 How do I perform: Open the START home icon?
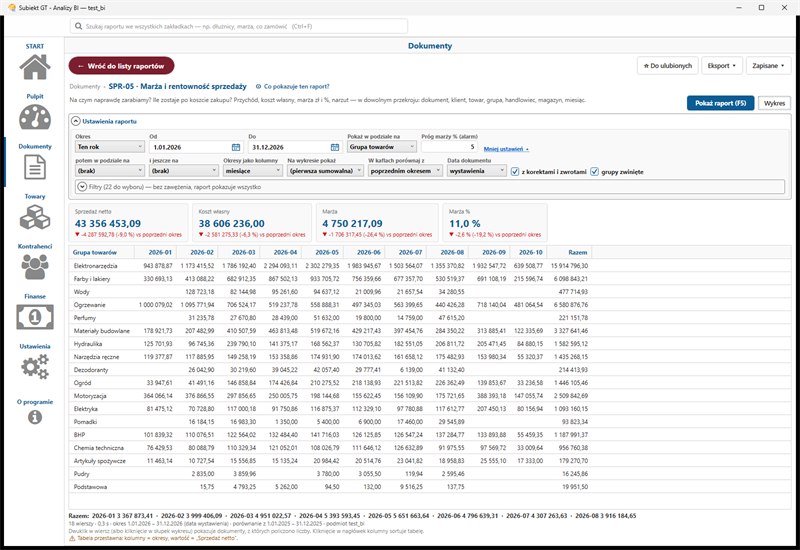(x=35, y=67)
